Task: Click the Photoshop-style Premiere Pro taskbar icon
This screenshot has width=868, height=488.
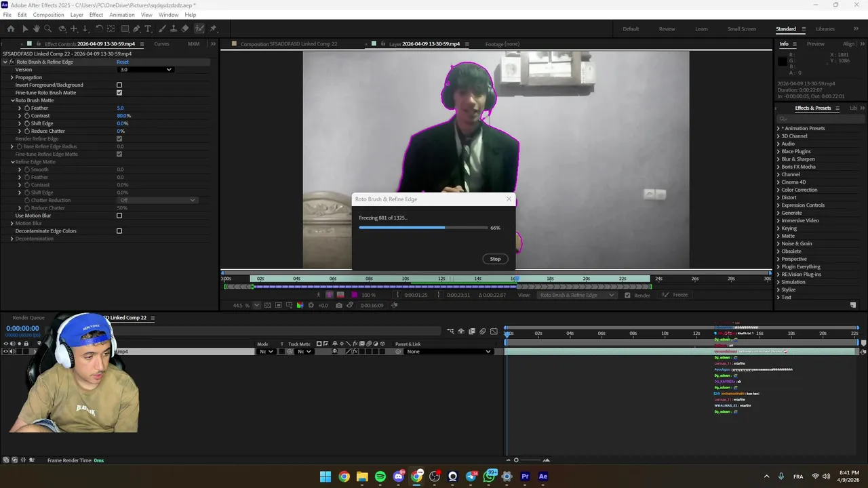Action: coord(525,476)
